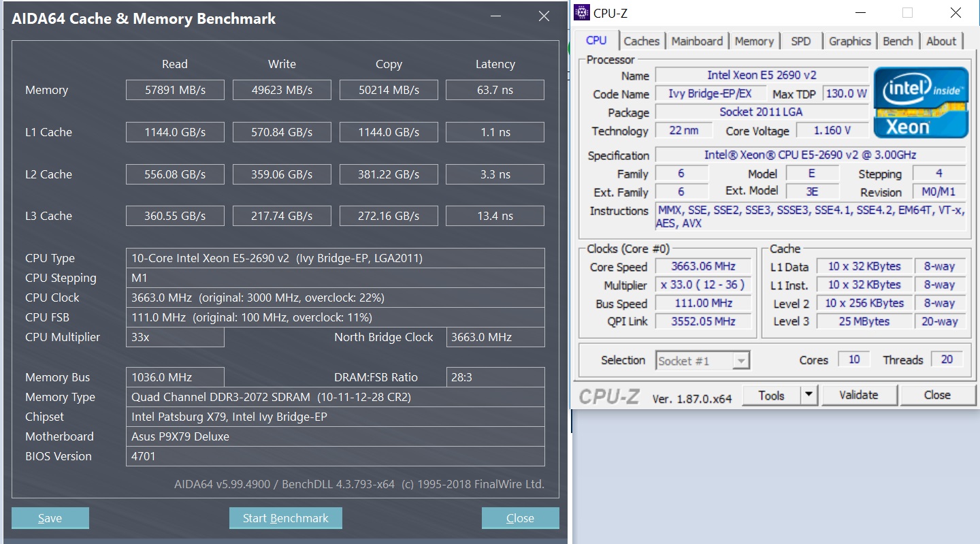This screenshot has width=980, height=544.
Task: Open the Tools dropdown arrow in CPU-Z
Action: [x=808, y=395]
